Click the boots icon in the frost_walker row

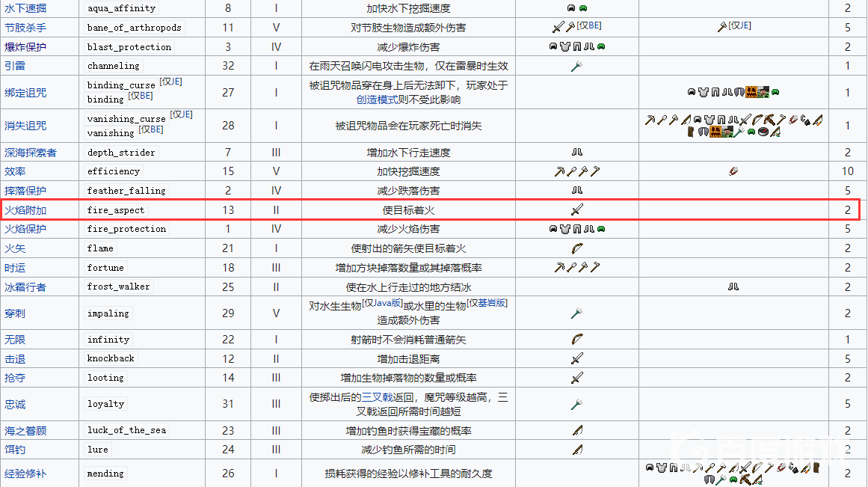click(733, 287)
